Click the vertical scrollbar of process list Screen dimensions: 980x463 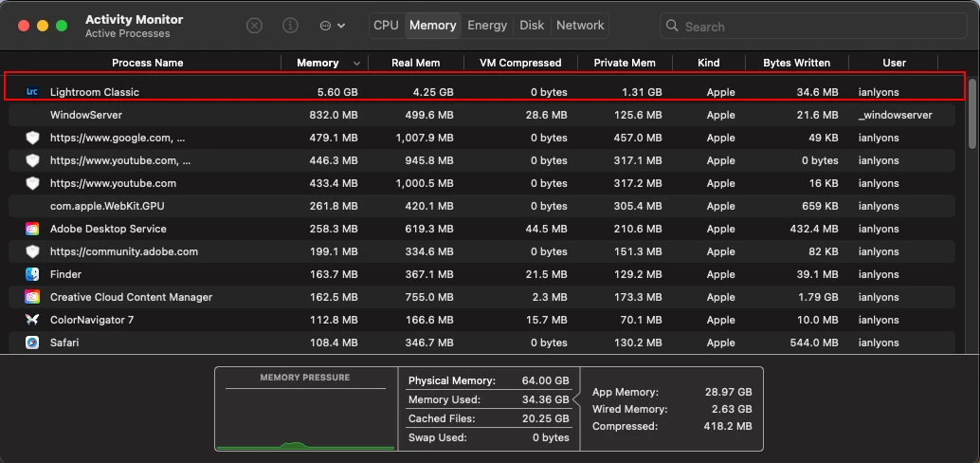[971, 114]
